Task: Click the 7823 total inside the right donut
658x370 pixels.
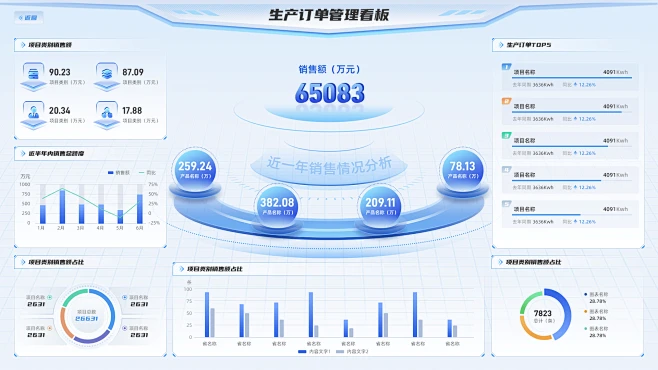Action: pos(543,313)
